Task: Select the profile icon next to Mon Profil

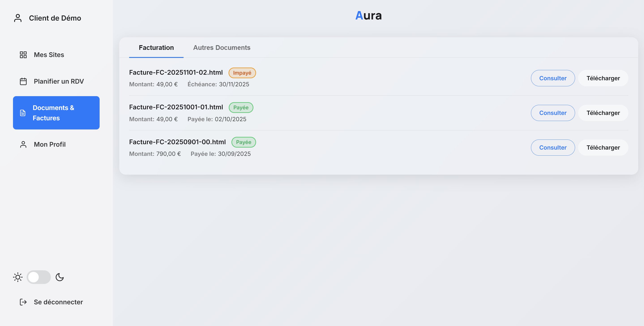Action: tap(23, 144)
